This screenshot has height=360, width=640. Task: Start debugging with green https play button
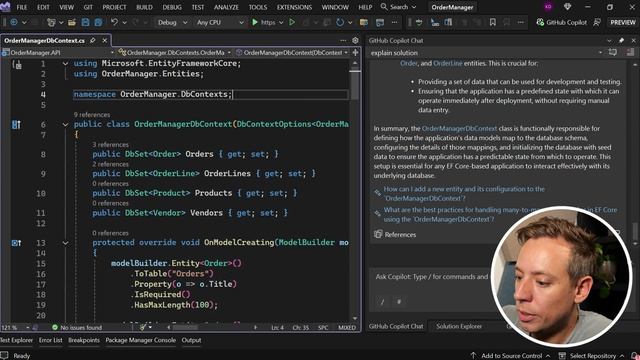(x=264, y=22)
